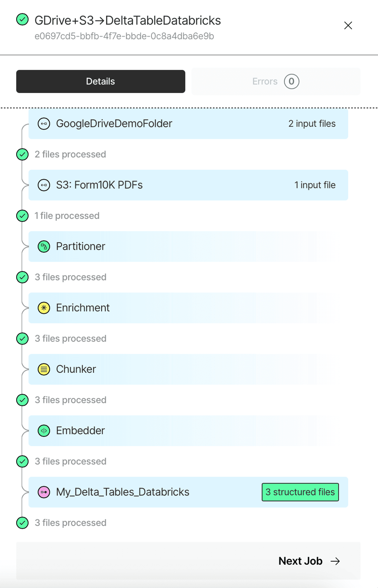Switch to the Details tab

point(101,81)
